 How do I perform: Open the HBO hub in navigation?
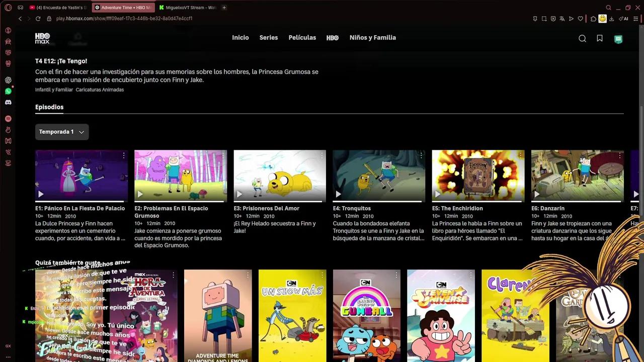pyautogui.click(x=333, y=38)
